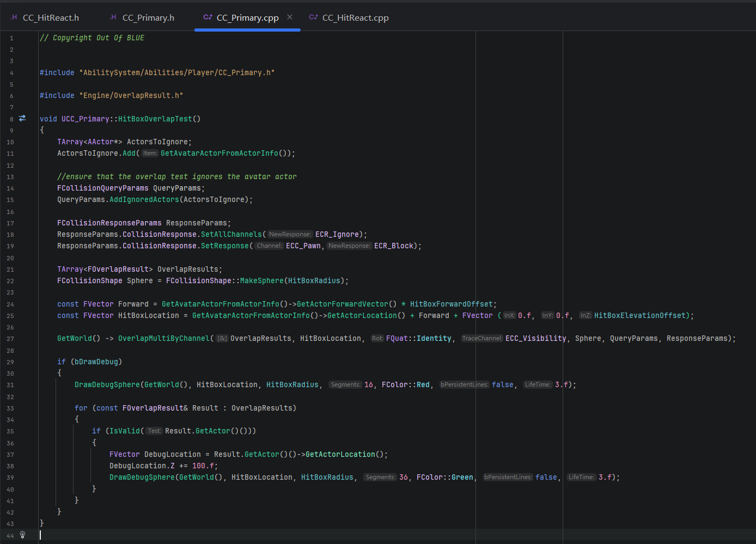Click the TraceChannel: inlay hint
Viewport: 756px width, 544px height.
pyautogui.click(x=482, y=338)
